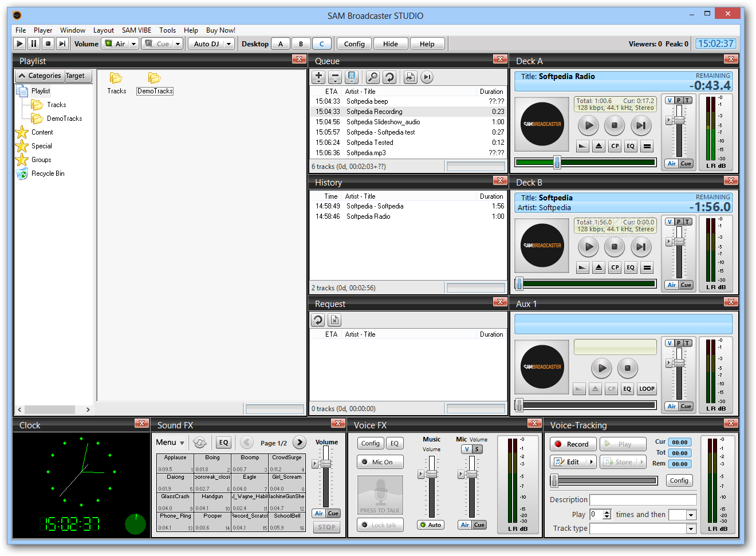This screenshot has width=756, height=556.
Task: Skip to next track in Deck A
Action: tap(641, 125)
